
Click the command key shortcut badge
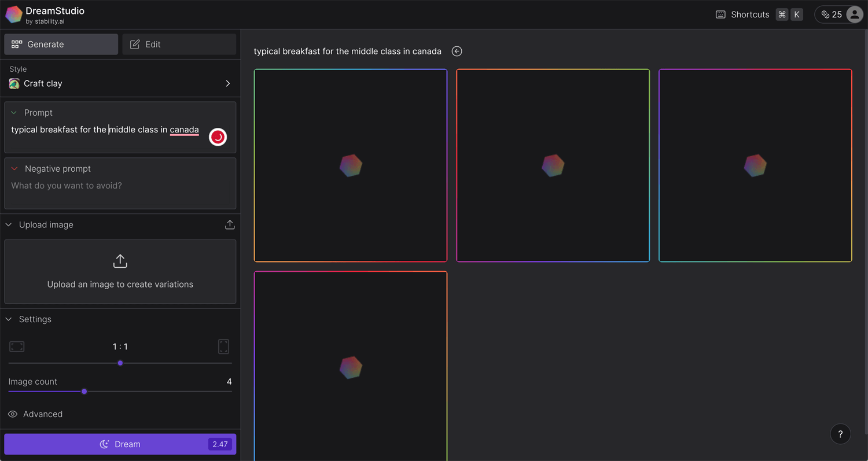coord(782,14)
